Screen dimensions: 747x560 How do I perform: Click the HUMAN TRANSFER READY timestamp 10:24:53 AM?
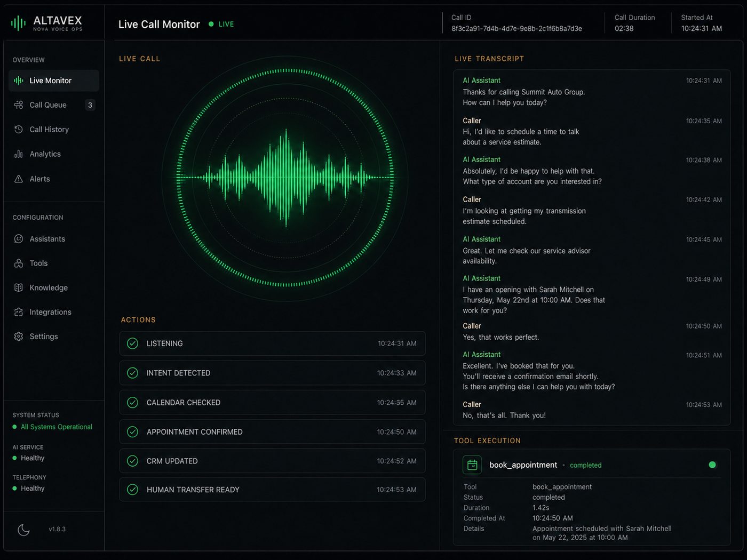tap(396, 490)
